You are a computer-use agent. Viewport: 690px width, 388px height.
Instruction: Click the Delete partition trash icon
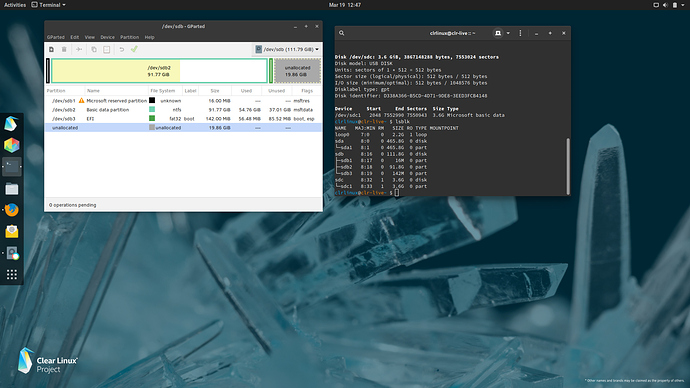pyautogui.click(x=64, y=49)
